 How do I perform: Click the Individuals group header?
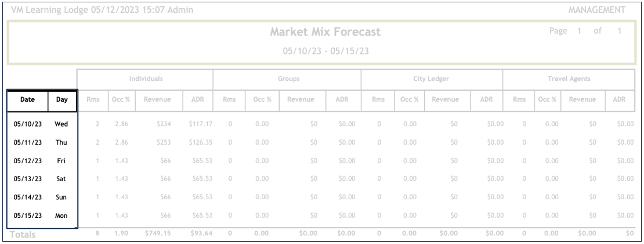click(x=146, y=77)
